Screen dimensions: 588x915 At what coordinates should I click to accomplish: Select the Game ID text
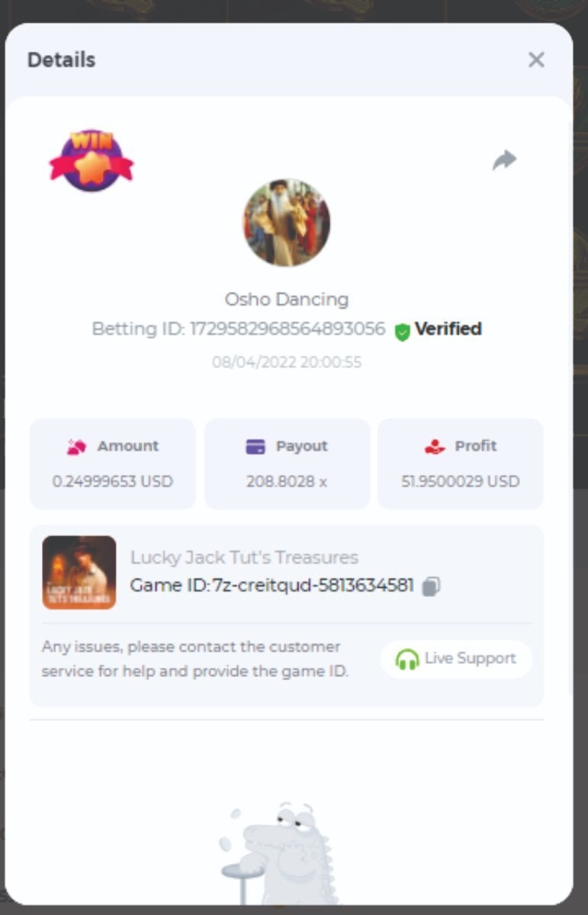point(272,586)
